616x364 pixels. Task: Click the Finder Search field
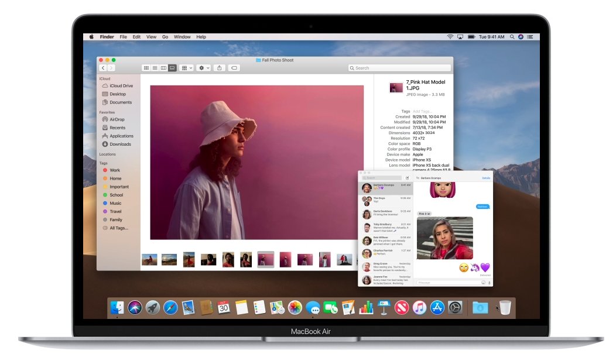tap(399, 68)
